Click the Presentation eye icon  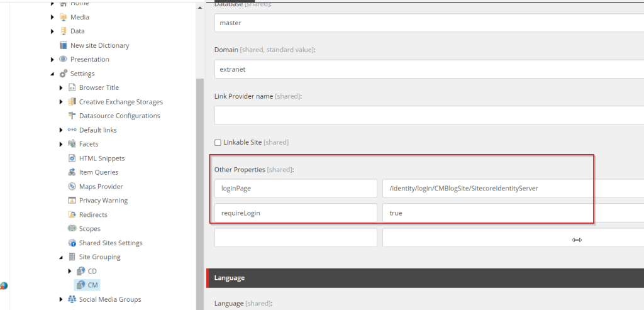coord(63,59)
